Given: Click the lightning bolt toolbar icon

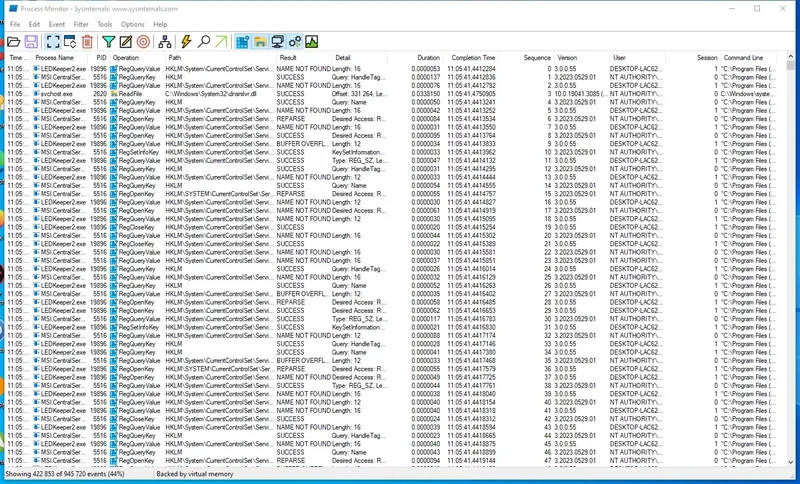Looking at the screenshot, I should [x=186, y=42].
